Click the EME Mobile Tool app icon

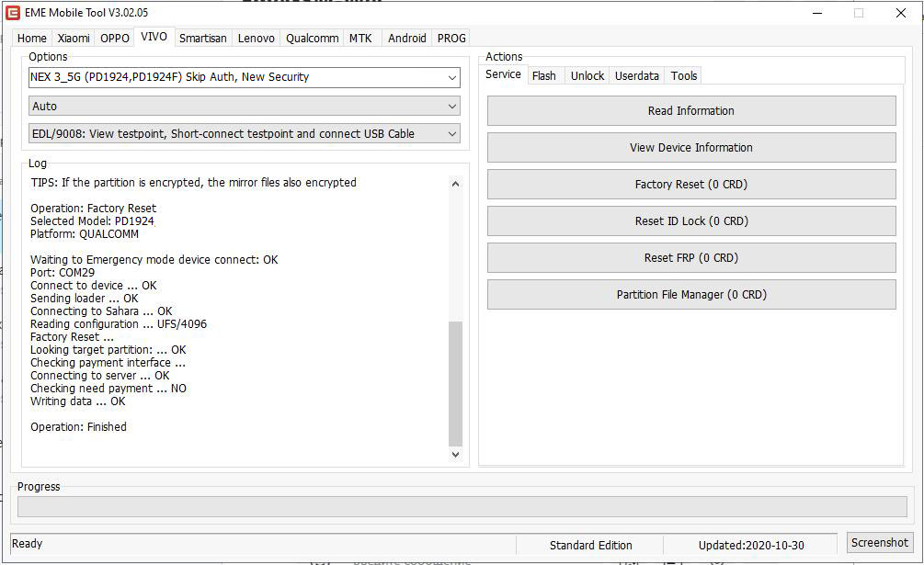tap(12, 12)
